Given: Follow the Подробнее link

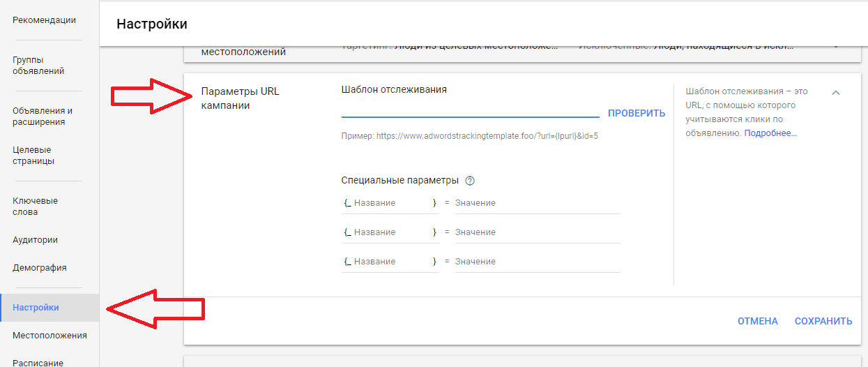Looking at the screenshot, I should pyautogui.click(x=770, y=133).
